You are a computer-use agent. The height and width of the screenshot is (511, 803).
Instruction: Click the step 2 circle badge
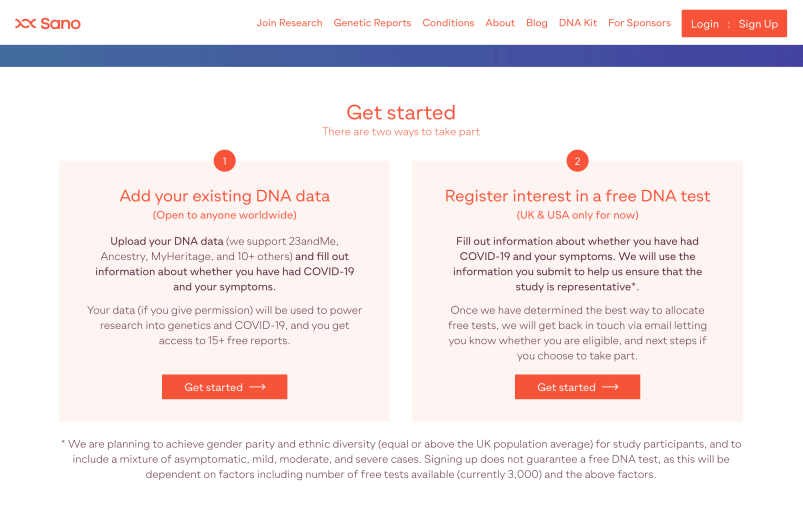coord(577,161)
